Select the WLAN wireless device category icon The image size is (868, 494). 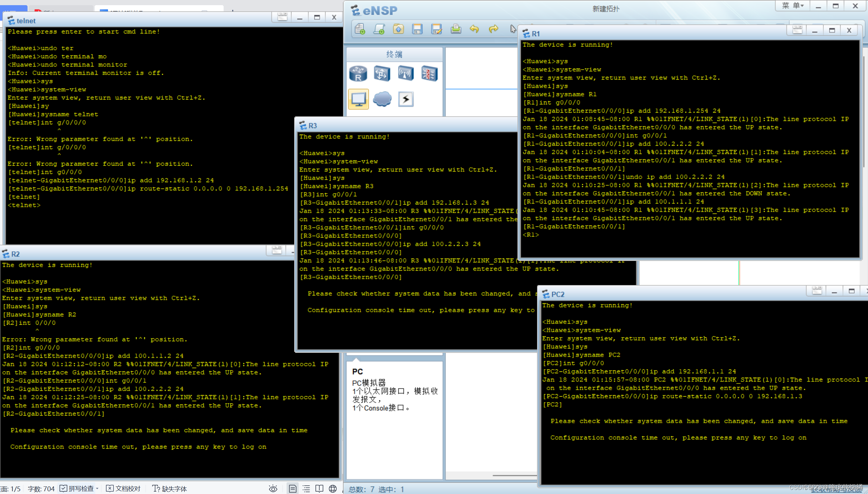pyautogui.click(x=406, y=74)
